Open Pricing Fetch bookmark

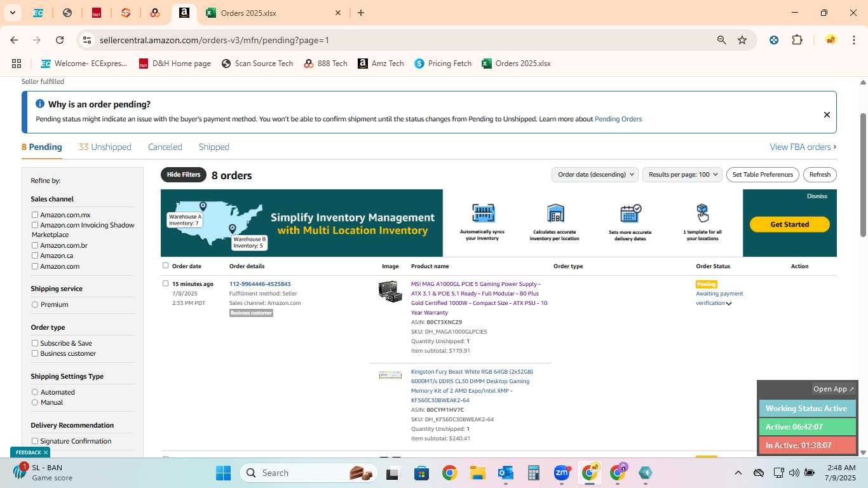click(443, 64)
